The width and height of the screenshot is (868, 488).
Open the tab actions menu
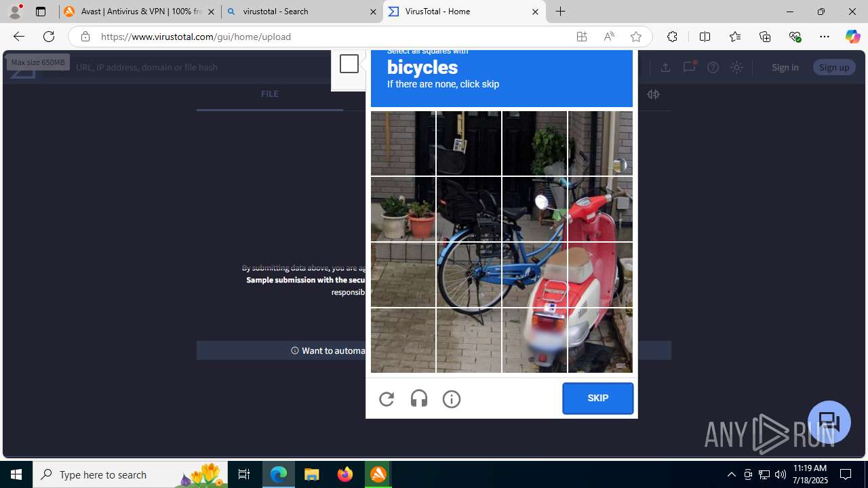click(41, 12)
